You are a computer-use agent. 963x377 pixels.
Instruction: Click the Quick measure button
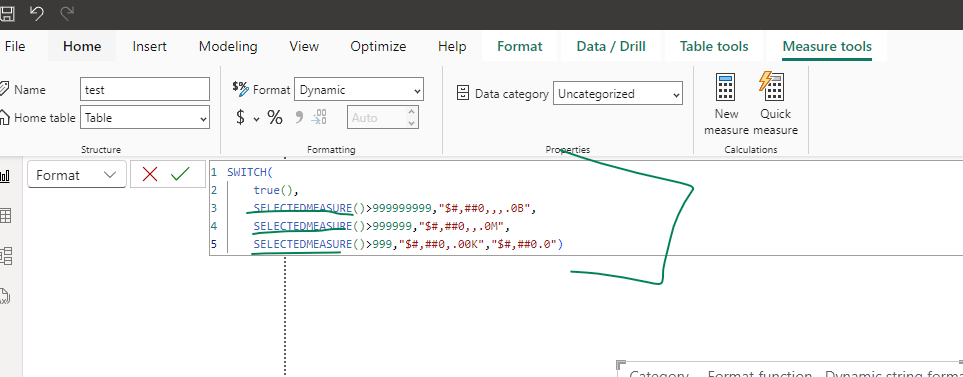tap(775, 104)
